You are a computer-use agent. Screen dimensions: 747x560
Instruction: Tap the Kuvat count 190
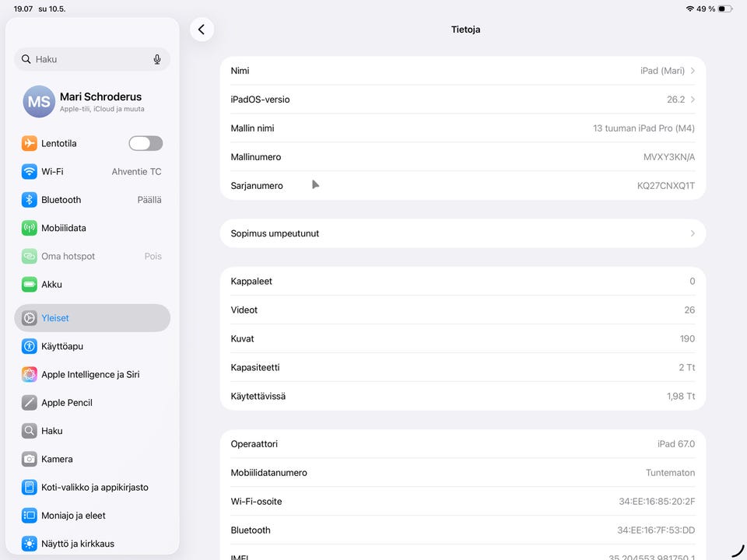pos(687,338)
